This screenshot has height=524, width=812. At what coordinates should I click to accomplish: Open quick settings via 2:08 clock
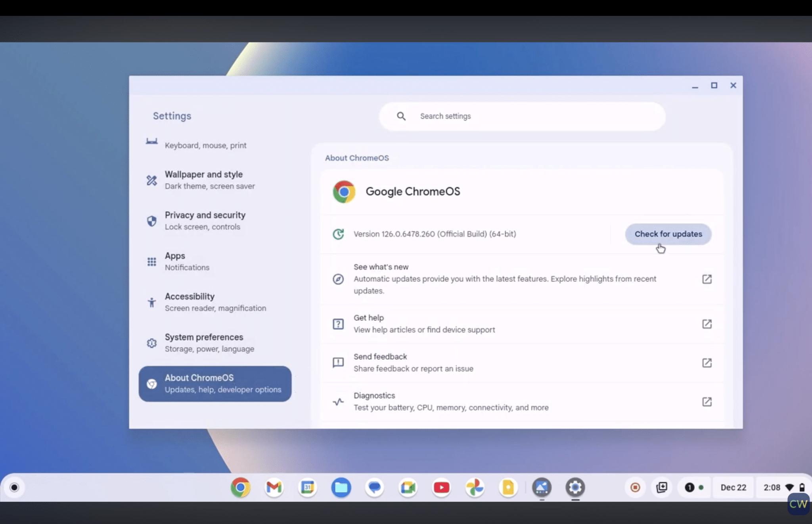click(x=783, y=488)
